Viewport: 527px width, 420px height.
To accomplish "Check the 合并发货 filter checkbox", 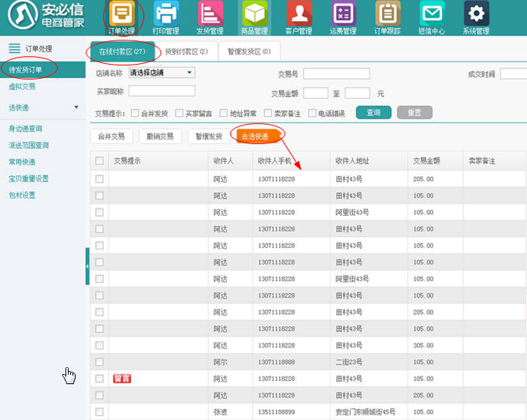I will 135,113.
